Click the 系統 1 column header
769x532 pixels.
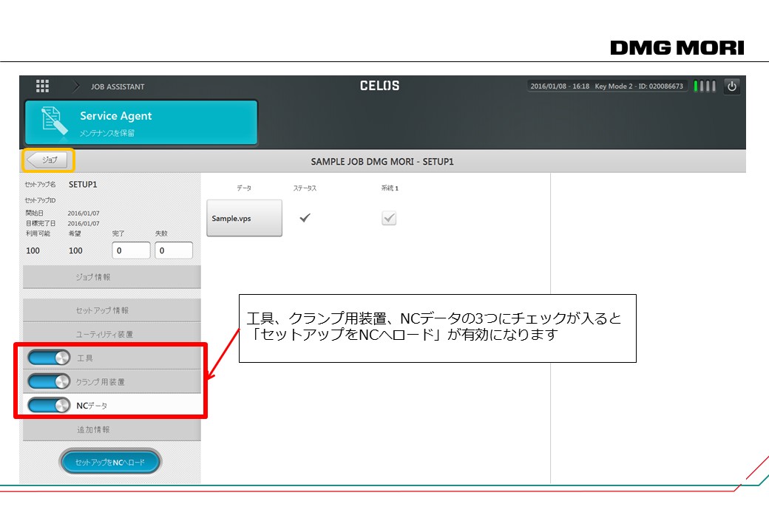point(390,188)
